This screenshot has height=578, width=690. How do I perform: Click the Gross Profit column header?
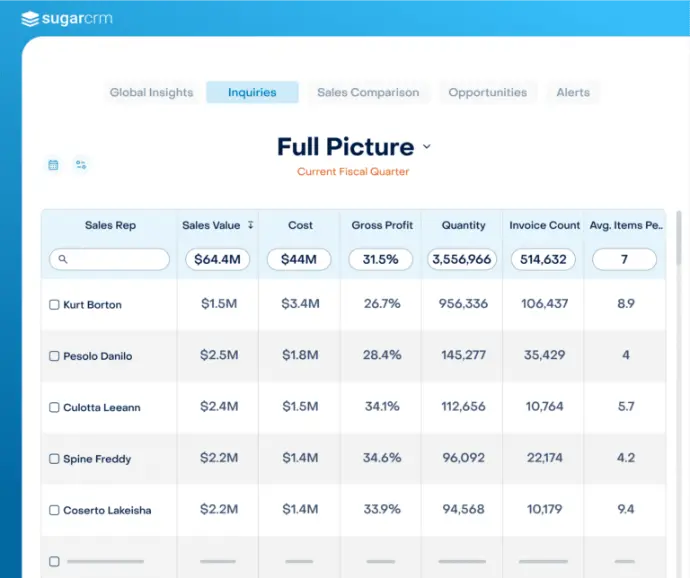382,225
